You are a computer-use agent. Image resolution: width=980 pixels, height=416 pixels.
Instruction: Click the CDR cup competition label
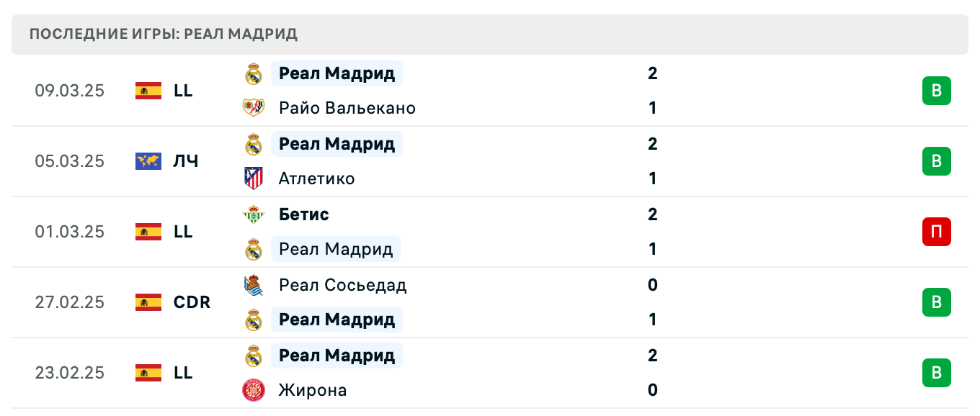(191, 302)
